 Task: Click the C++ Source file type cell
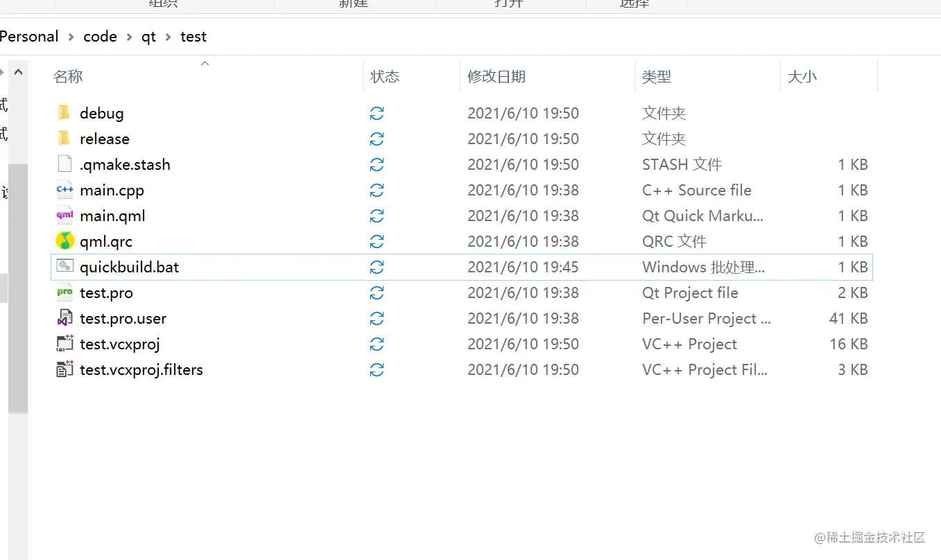696,190
